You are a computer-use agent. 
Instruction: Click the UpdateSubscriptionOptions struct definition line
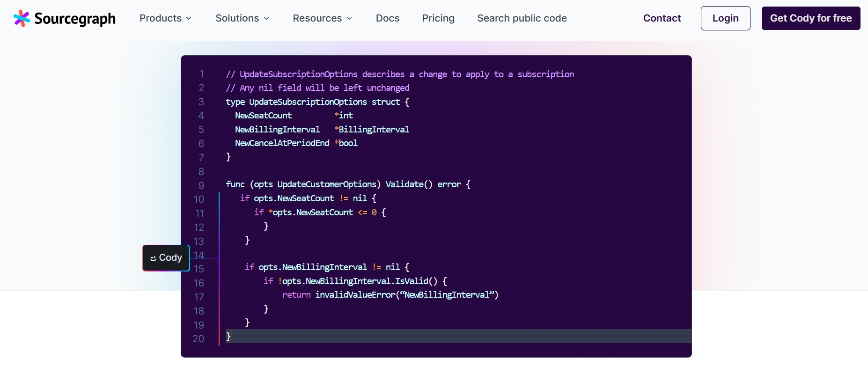317,102
